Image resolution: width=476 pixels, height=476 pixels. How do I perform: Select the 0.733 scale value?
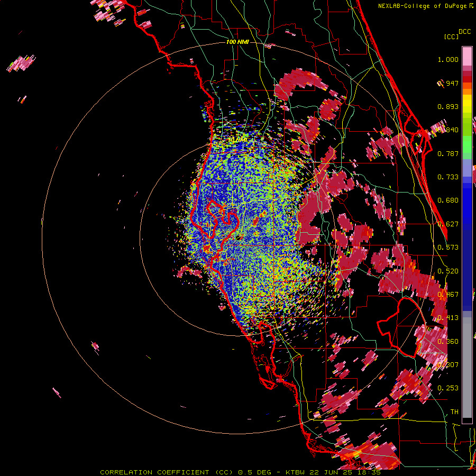click(448, 177)
